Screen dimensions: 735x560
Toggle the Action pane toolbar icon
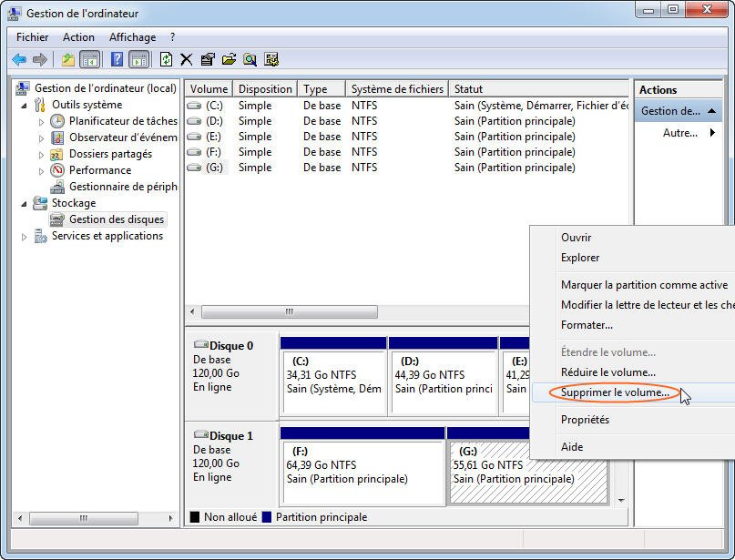(139, 59)
